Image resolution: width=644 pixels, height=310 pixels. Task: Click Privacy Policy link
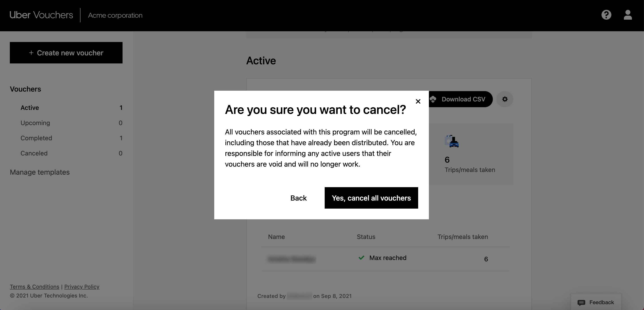[81, 286]
